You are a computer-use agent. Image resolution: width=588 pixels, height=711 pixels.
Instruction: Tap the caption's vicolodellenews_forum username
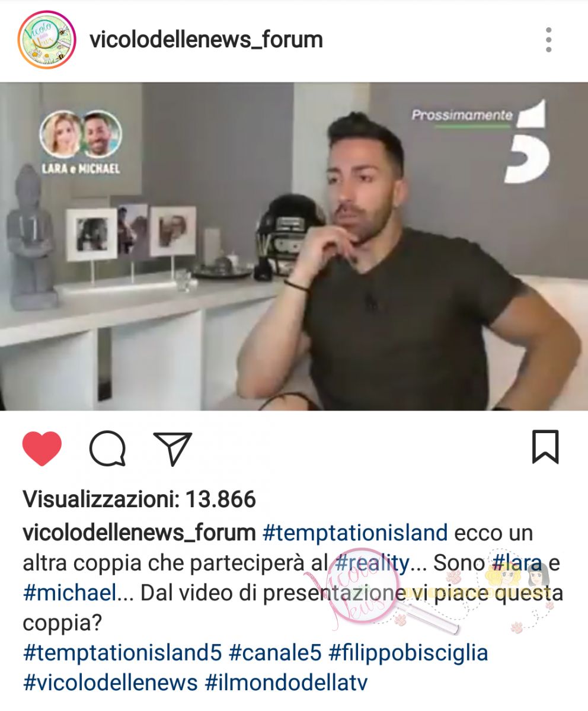point(139,533)
